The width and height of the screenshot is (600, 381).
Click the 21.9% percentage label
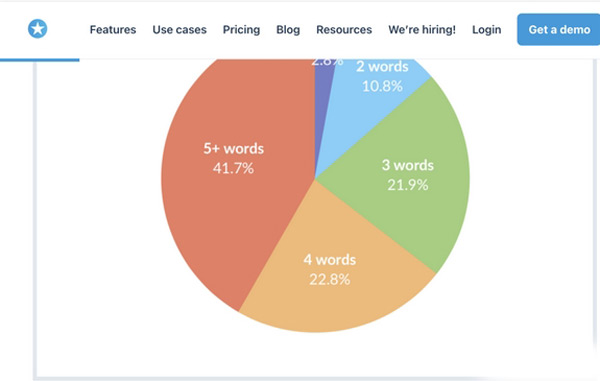(408, 185)
